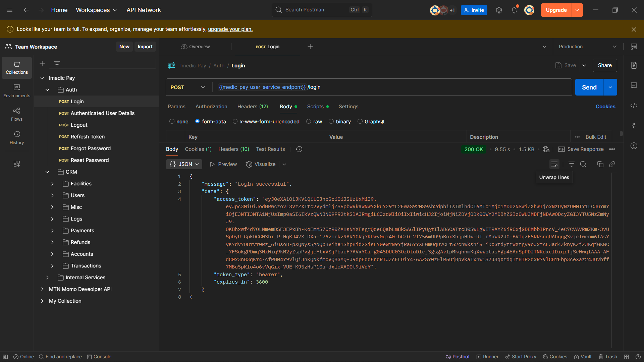Click the Search Postman field
The image size is (644, 362).
pyautogui.click(x=322, y=10)
